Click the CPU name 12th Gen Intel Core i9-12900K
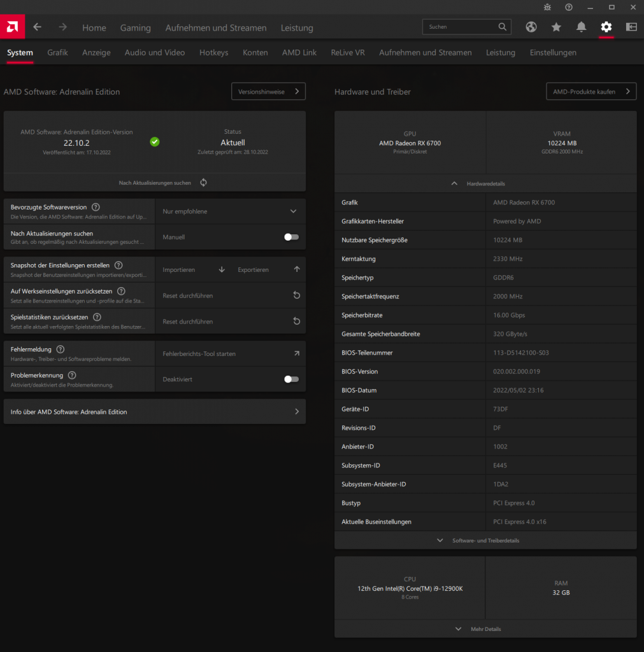 410,589
